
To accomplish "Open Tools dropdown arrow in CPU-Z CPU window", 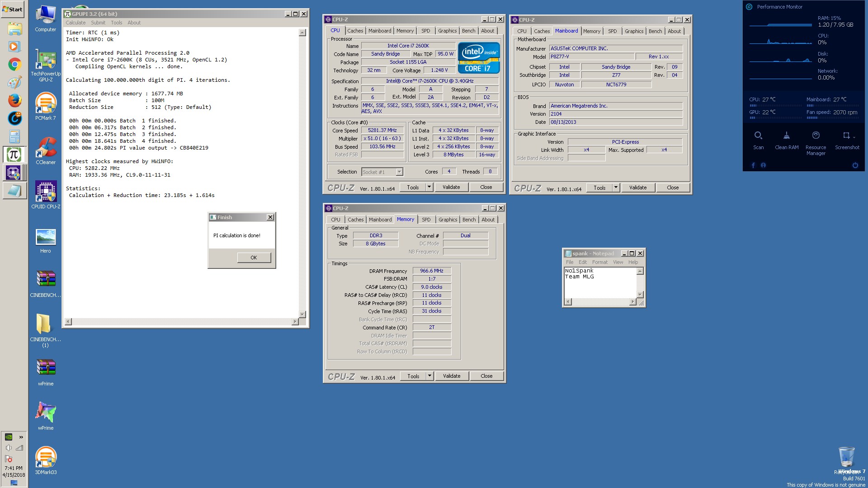I will point(429,187).
